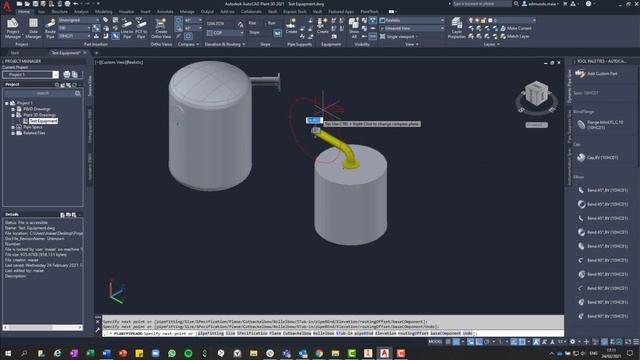The width and height of the screenshot is (640, 360).
Task: Open the Unassigned line number dropdown
Action: [79, 20]
